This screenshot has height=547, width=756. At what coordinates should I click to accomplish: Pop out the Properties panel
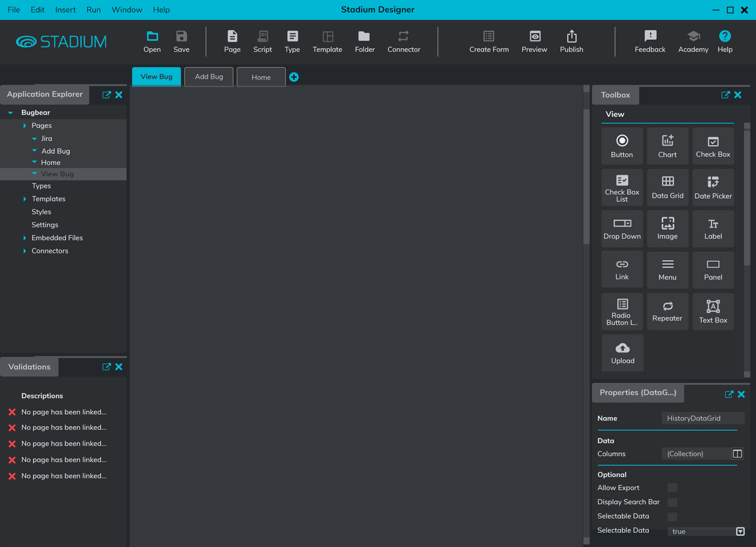pos(729,394)
